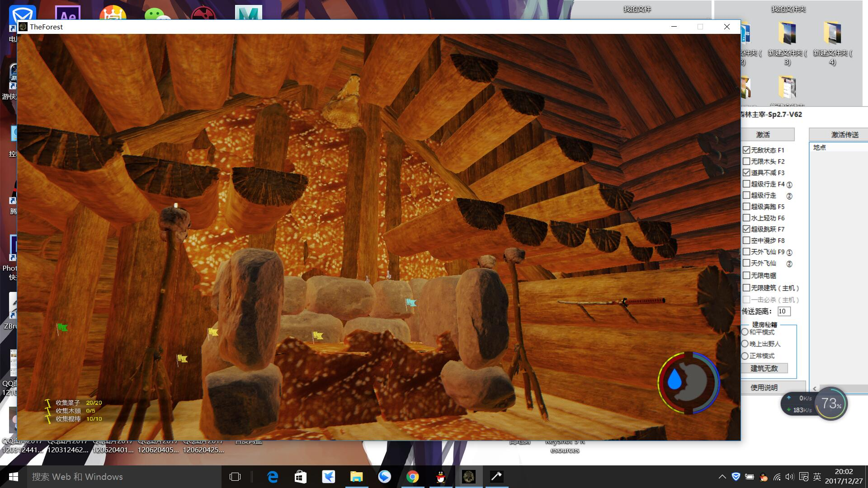Click 收集棍棒 10/10 task entry

pyautogui.click(x=79, y=419)
